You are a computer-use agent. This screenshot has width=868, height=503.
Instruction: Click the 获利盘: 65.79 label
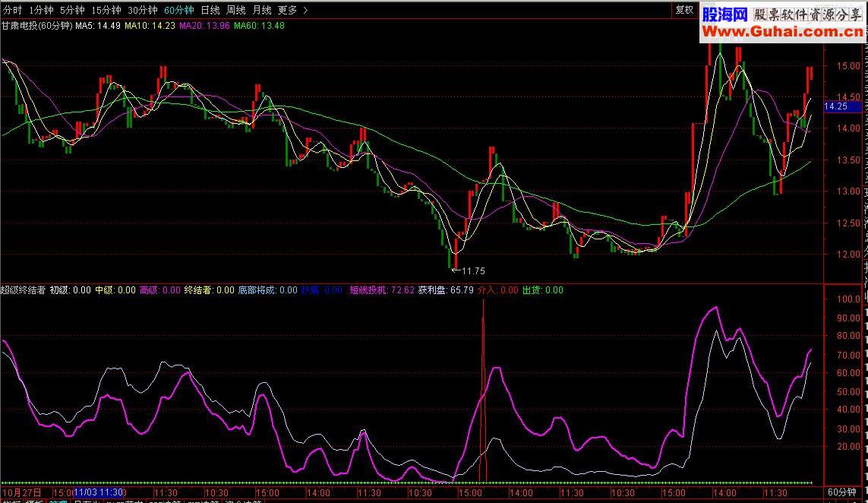(x=447, y=289)
